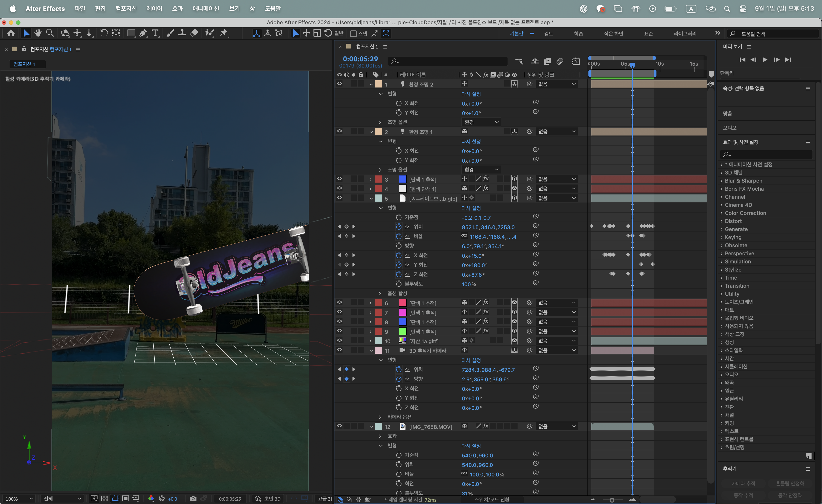Open the region of interest icon
Image resolution: width=822 pixels, height=504 pixels.
[126, 498]
